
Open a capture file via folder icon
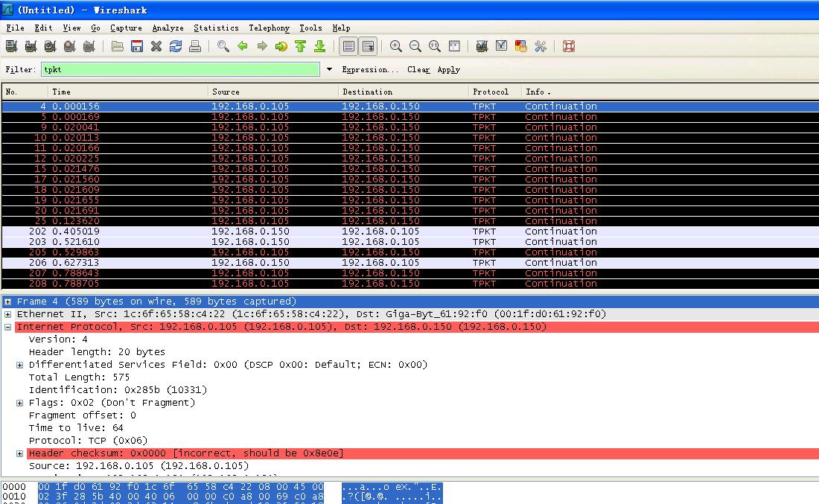click(118, 46)
